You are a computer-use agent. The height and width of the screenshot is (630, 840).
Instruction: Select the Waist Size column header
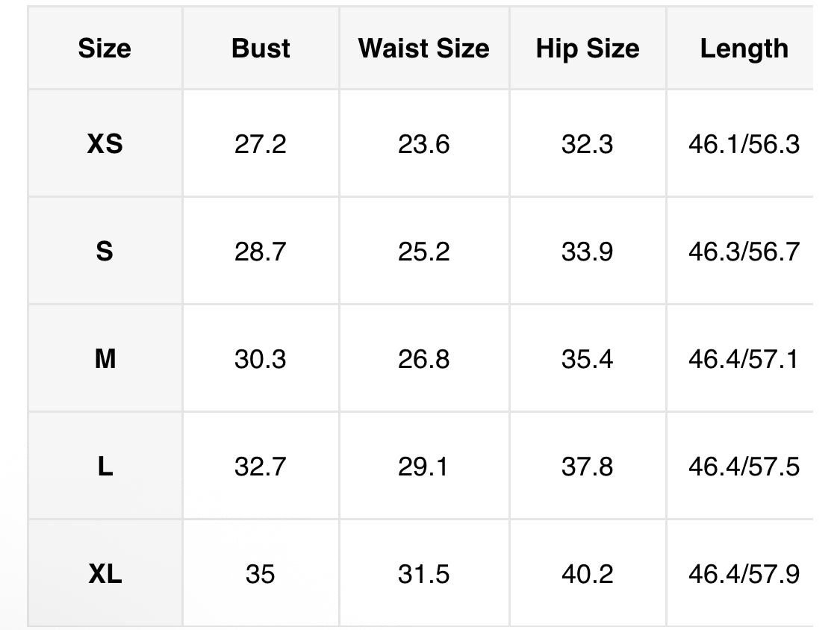(x=423, y=49)
